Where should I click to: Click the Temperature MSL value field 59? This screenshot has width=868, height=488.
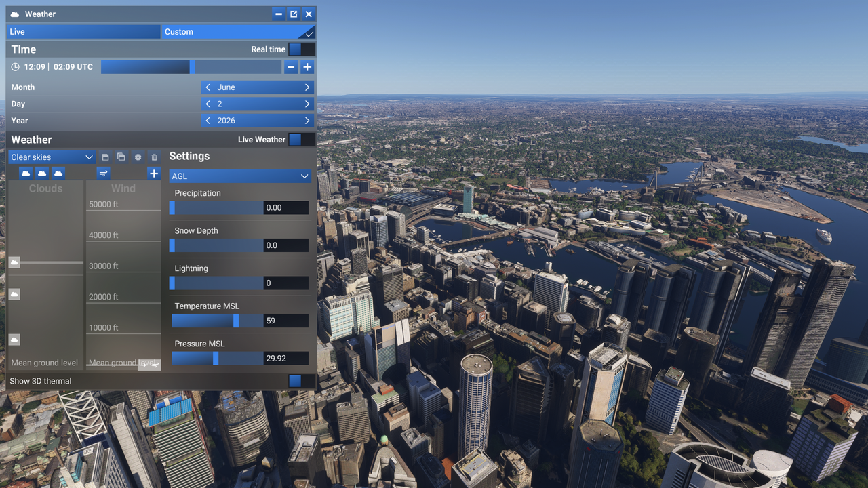[286, 321]
